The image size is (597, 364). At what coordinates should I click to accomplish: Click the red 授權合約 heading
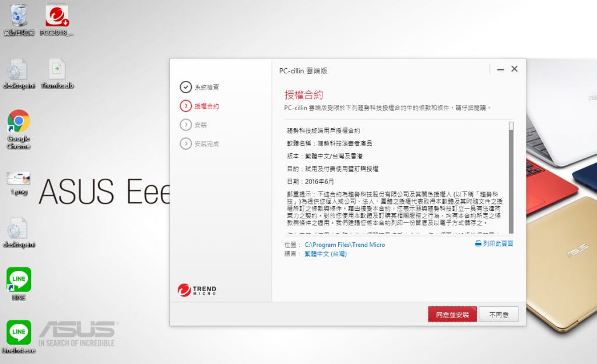click(x=303, y=95)
